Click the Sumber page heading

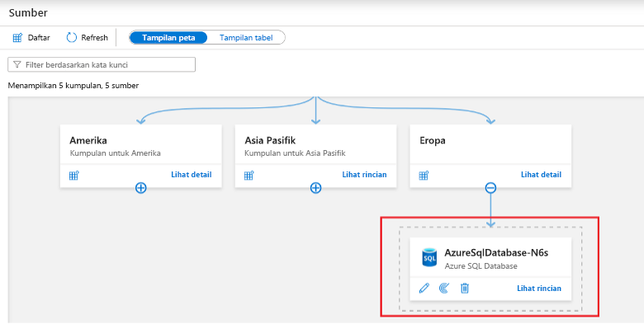[28, 13]
